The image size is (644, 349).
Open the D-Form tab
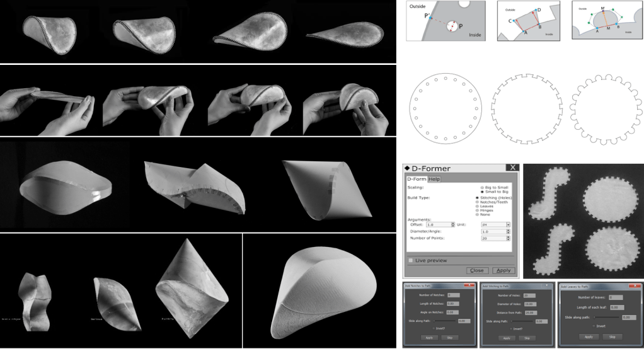(417, 180)
